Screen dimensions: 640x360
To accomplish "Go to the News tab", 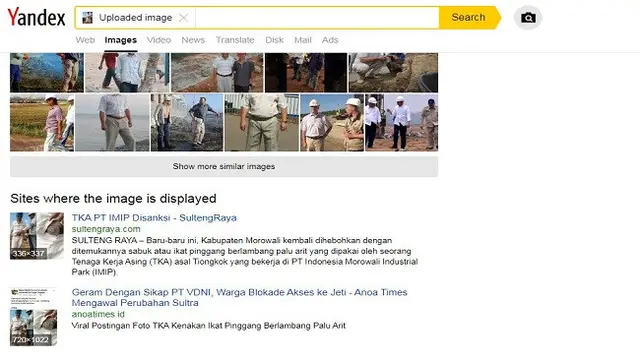I will click(x=193, y=40).
